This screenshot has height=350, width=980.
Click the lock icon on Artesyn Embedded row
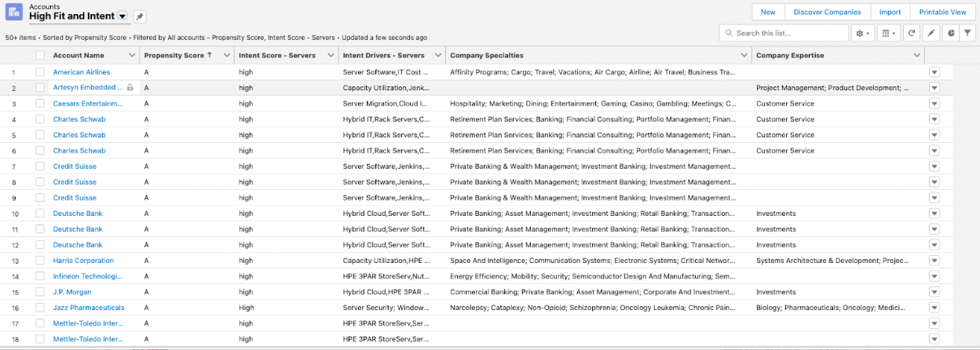pos(130,88)
